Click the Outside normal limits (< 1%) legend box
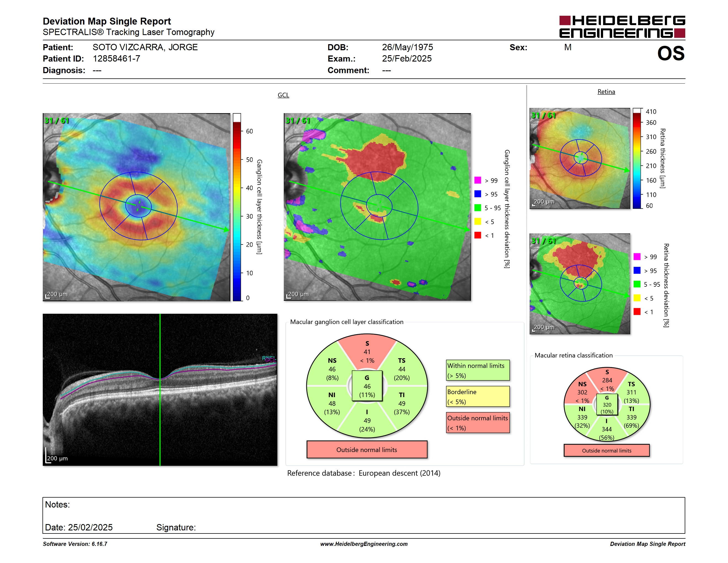The image size is (728, 563). coord(478,423)
